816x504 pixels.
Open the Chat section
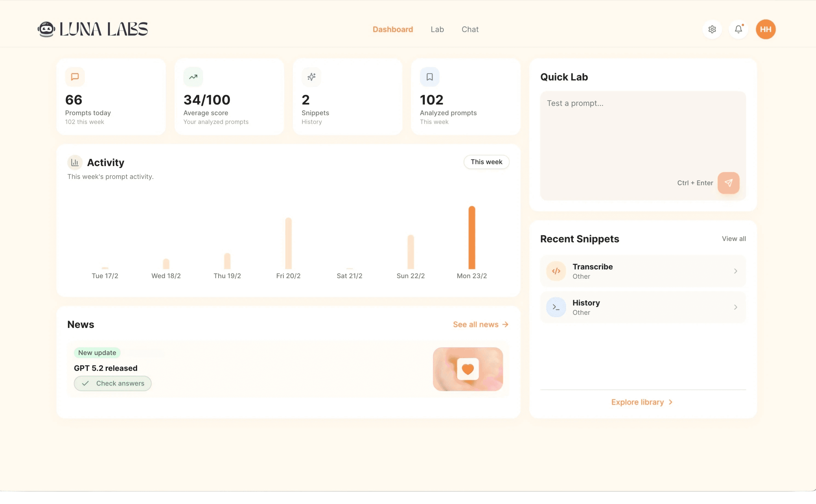470,29
